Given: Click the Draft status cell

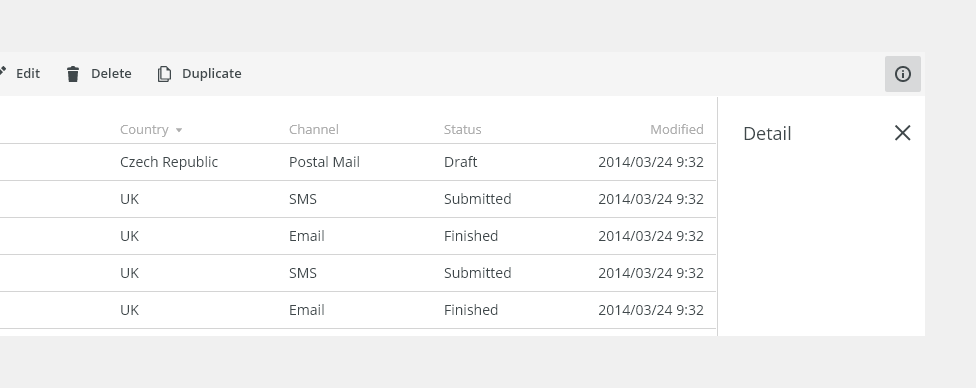Looking at the screenshot, I should (461, 162).
